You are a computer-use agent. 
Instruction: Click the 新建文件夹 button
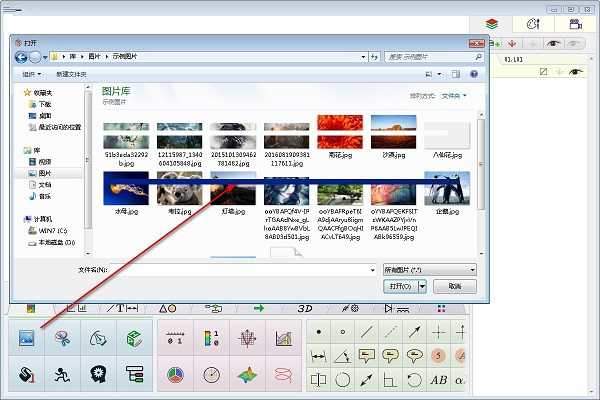pyautogui.click(x=72, y=74)
